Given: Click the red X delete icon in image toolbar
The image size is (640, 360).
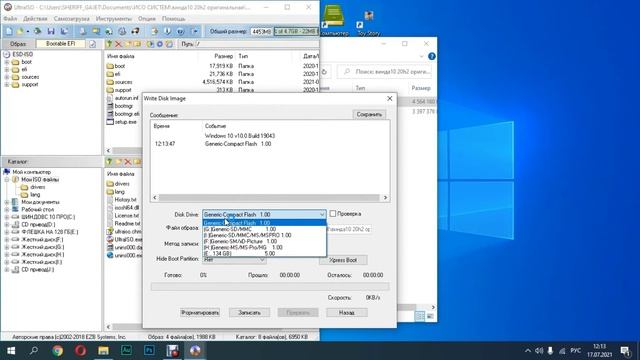Looking at the screenshot, I should point(118,44).
